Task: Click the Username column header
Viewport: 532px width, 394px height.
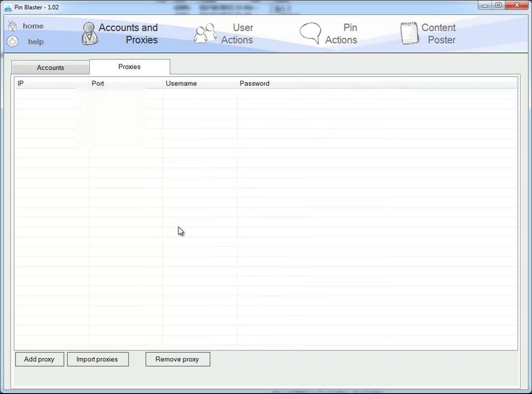Action: click(x=181, y=83)
